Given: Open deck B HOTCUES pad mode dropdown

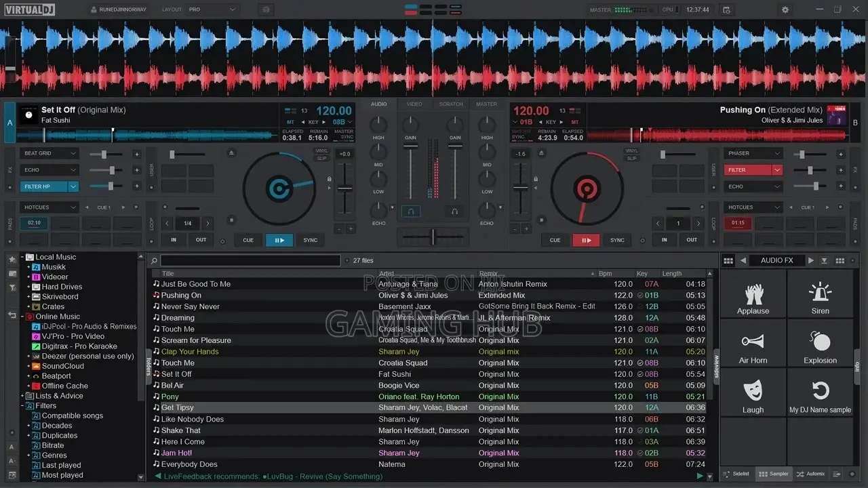Looking at the screenshot, I should 753,207.
